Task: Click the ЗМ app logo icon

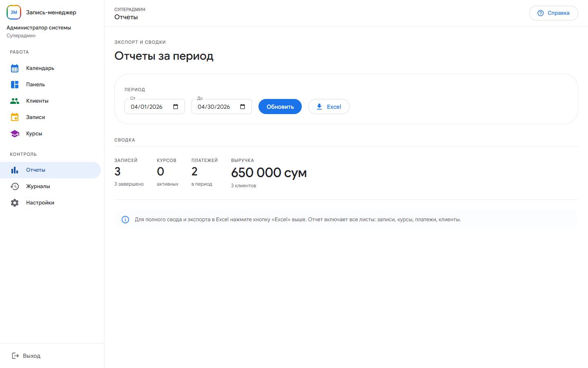Action: (14, 12)
